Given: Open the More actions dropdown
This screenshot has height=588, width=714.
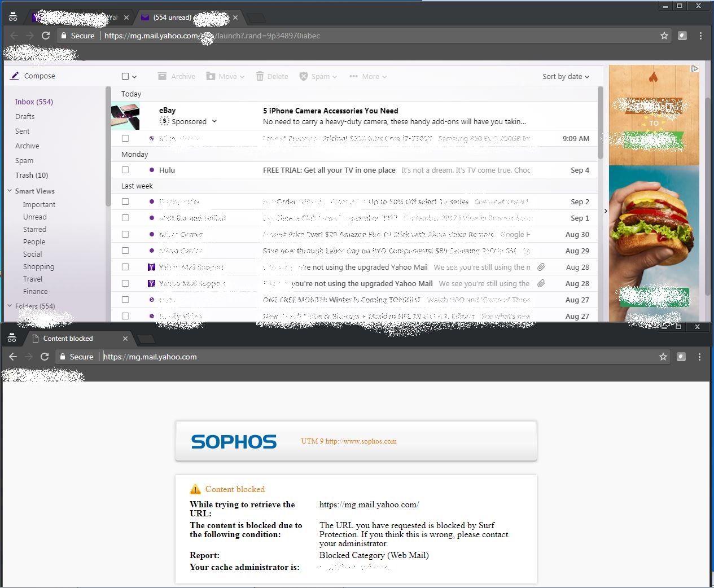Looking at the screenshot, I should click(368, 77).
